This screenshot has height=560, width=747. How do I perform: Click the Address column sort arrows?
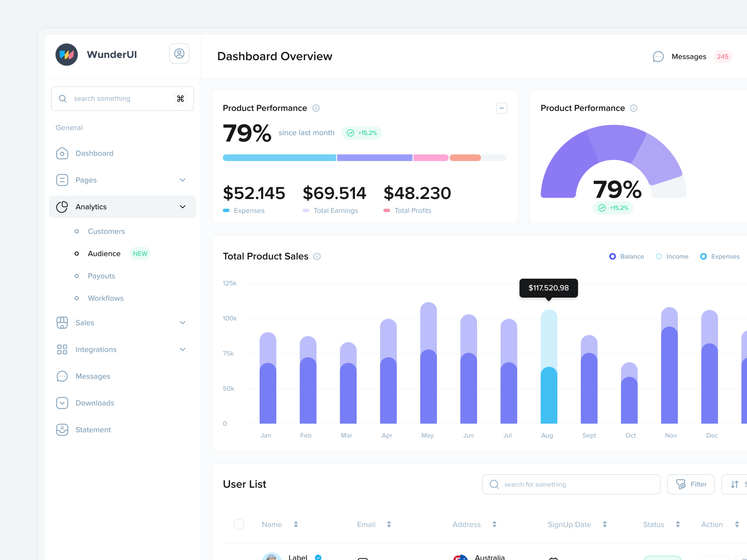click(x=494, y=524)
